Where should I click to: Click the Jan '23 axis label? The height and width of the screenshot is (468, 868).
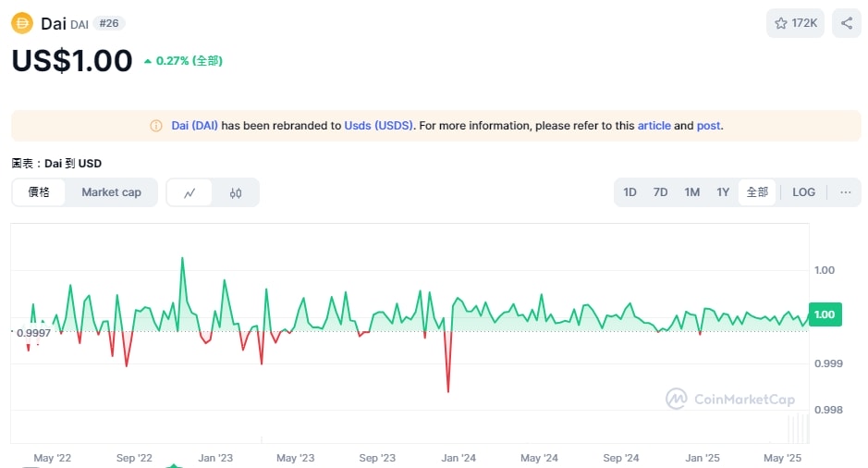pos(215,458)
